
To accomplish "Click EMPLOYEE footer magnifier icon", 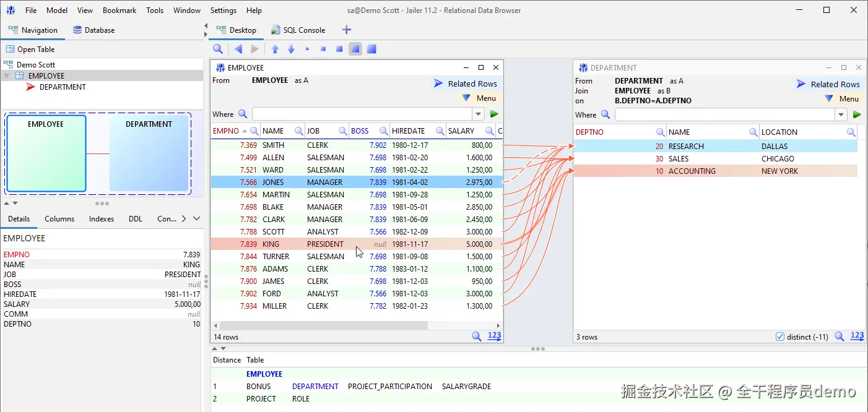I will (x=477, y=336).
